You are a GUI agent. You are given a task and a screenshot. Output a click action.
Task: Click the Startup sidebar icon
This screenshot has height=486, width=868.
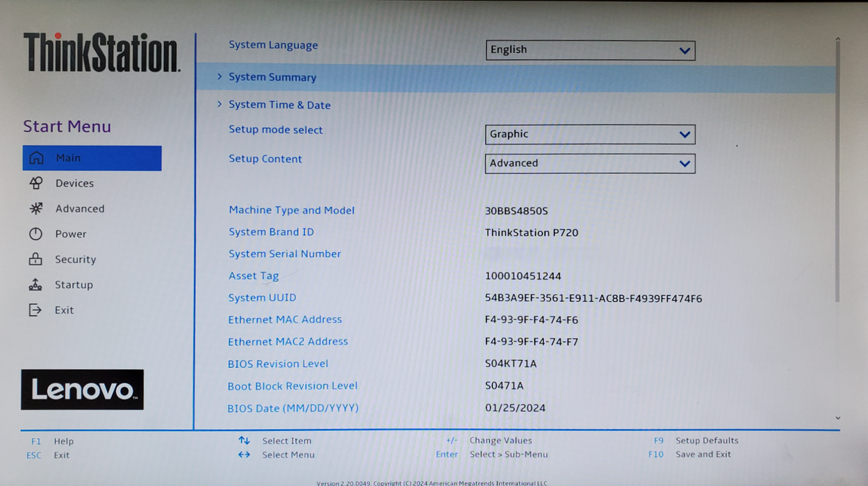click(35, 285)
